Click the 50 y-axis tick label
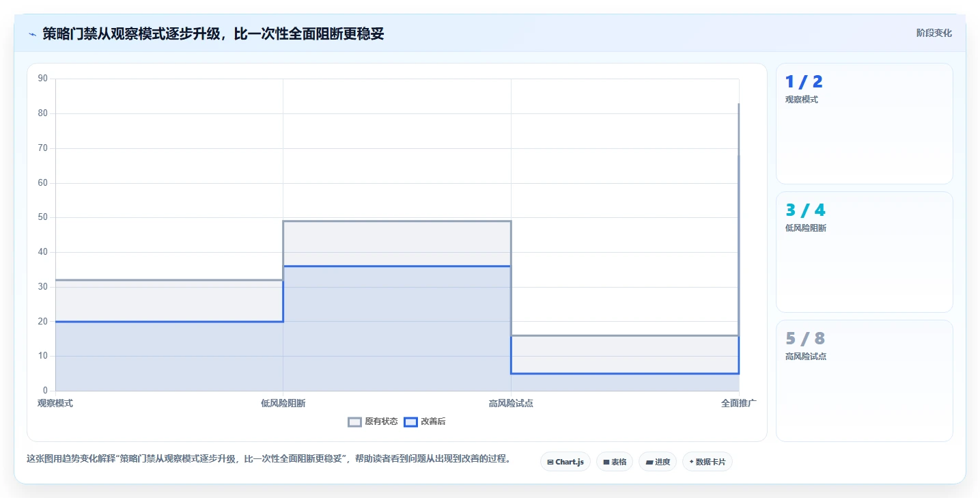This screenshot has width=980, height=498. (x=43, y=217)
